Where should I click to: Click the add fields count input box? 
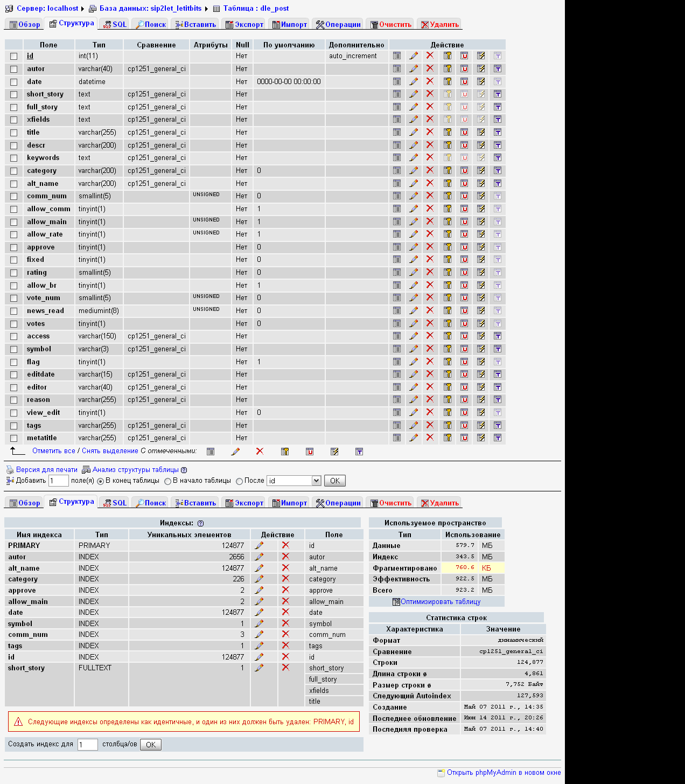(x=58, y=481)
